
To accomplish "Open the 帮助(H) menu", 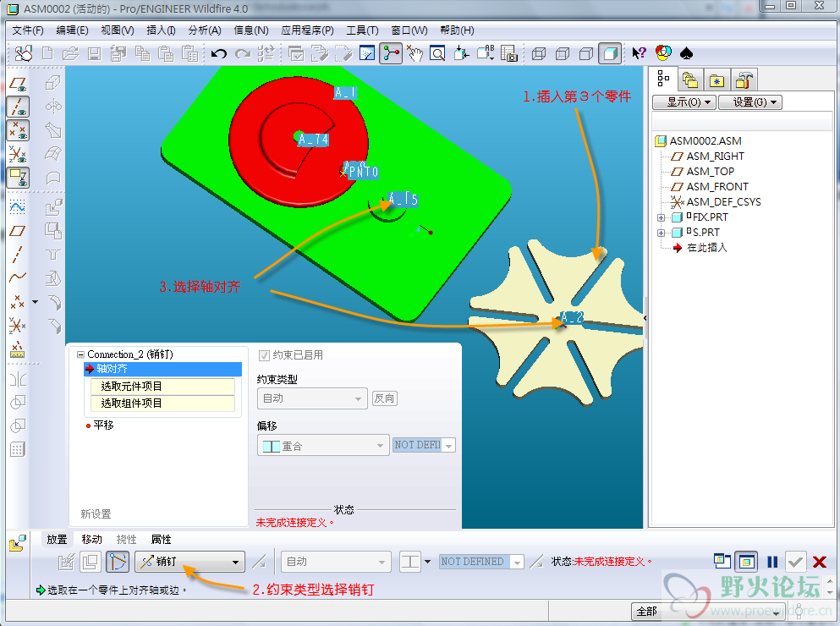I will 457,30.
